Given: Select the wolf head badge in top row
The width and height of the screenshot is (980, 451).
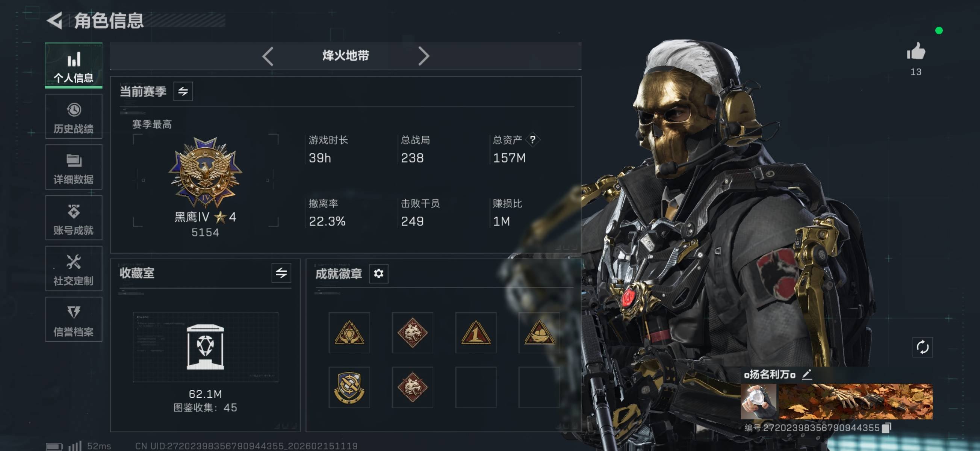Looking at the screenshot, I should [412, 333].
